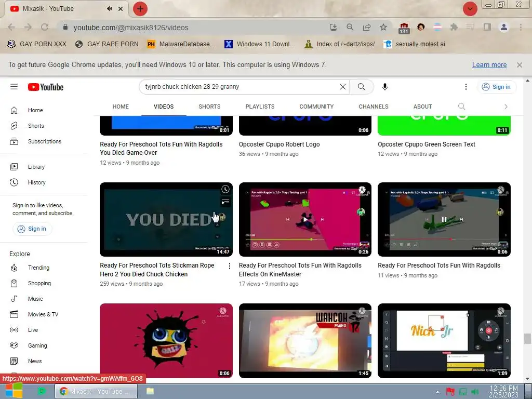Screen dimensions: 532x399
Task: Click the taskbar volume speaker icon
Action: click(475, 392)
